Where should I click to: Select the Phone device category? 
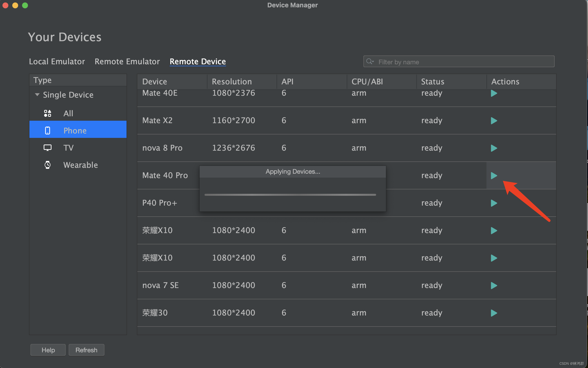point(75,131)
